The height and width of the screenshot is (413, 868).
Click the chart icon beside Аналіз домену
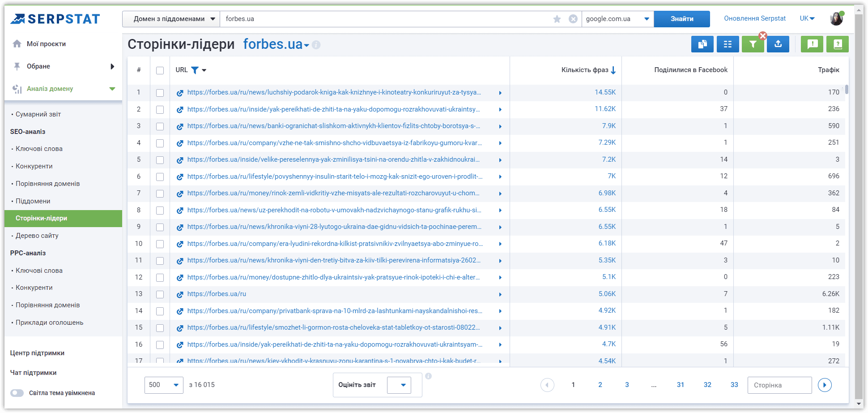point(17,89)
